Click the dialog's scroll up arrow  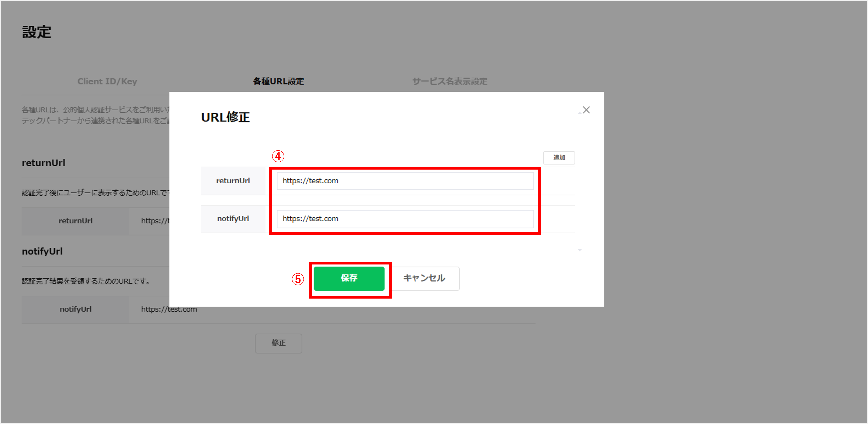(x=580, y=113)
